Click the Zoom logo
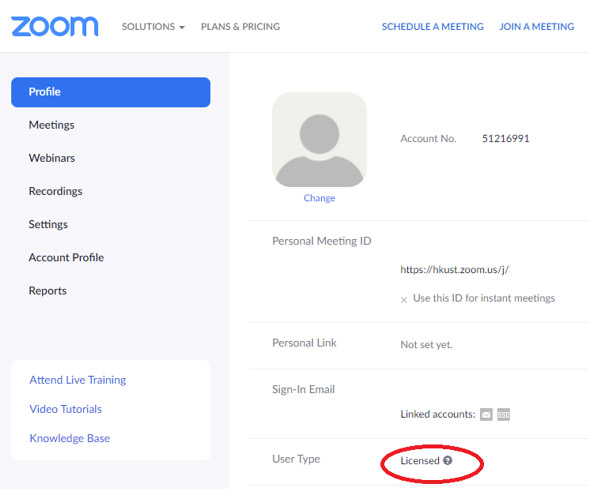The image size is (589, 489). tap(55, 26)
